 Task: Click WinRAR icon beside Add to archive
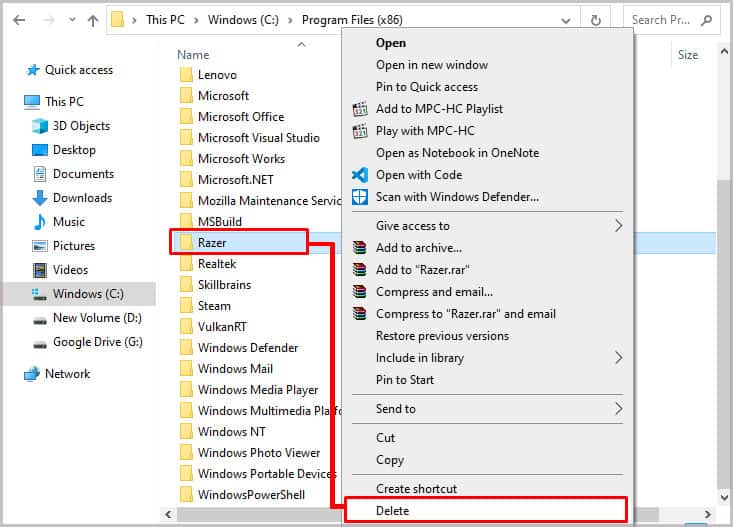(x=359, y=248)
